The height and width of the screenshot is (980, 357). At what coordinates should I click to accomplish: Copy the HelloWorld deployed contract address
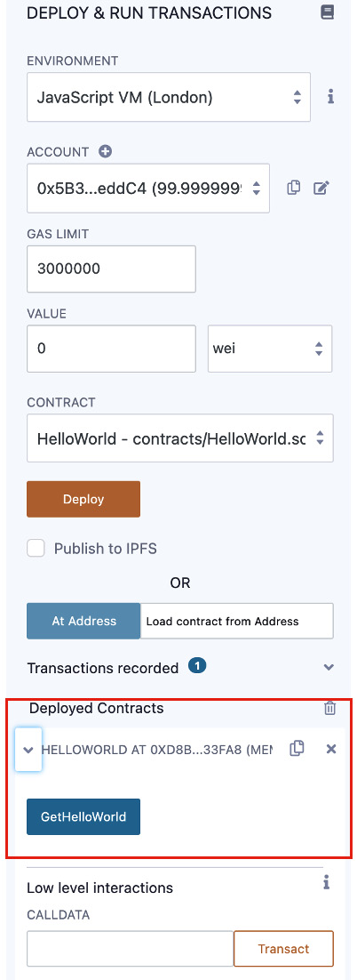pos(297,748)
